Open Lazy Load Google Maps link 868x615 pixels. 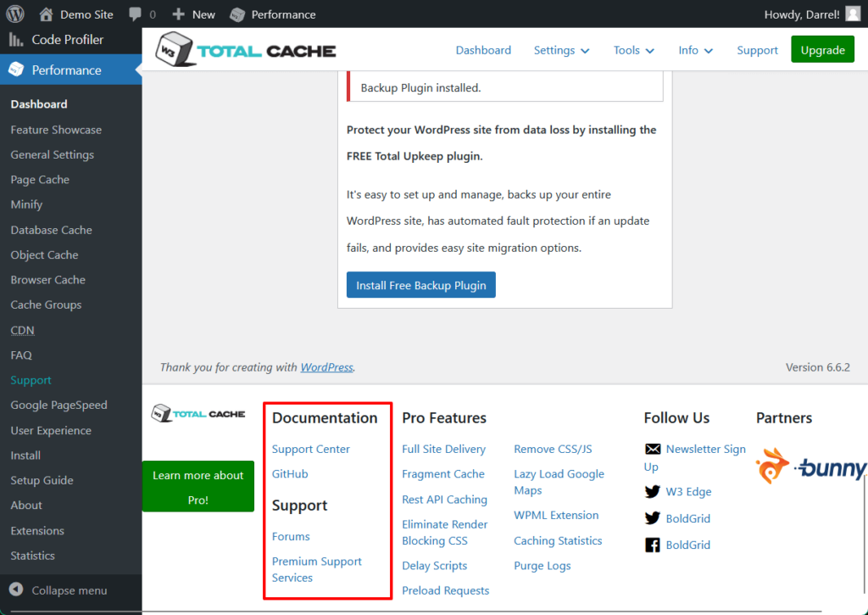coord(559,482)
